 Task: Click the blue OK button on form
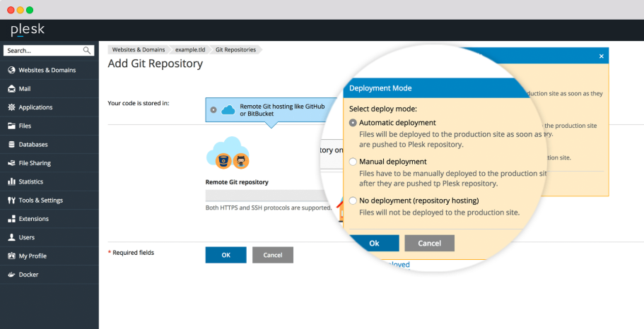[226, 255]
